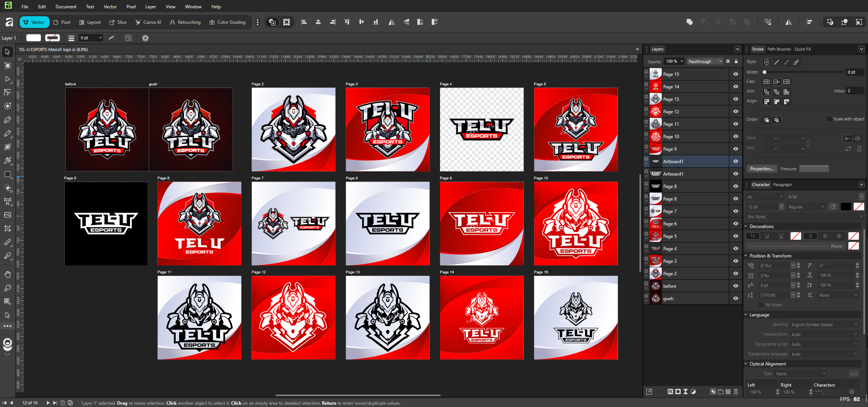Viewport: 868px width, 407px height.
Task: Select the round join option for stroke
Action: pyautogui.click(x=767, y=92)
